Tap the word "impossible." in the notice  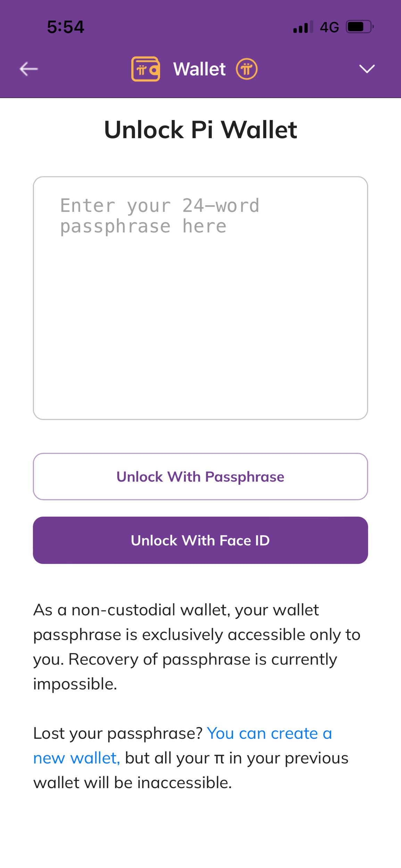75,684
